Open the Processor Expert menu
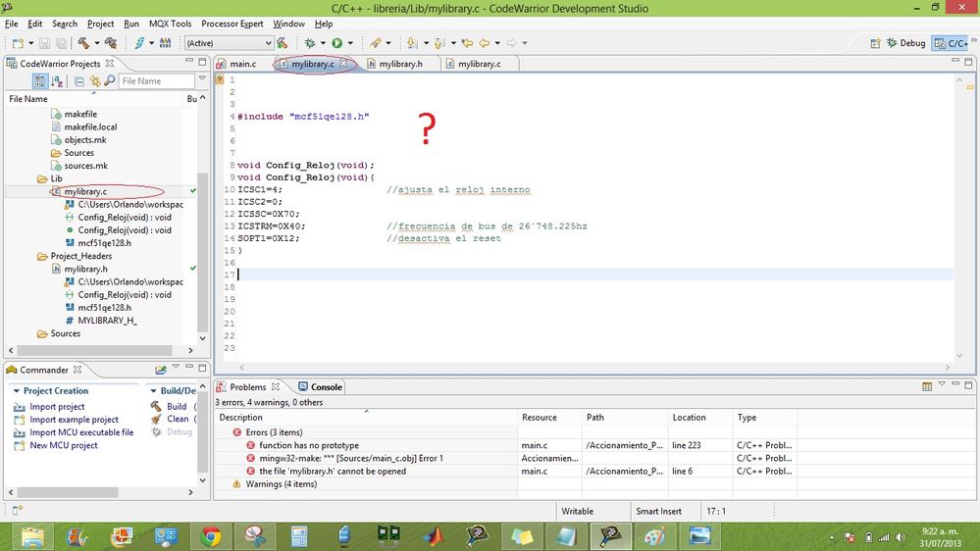 pos(232,24)
